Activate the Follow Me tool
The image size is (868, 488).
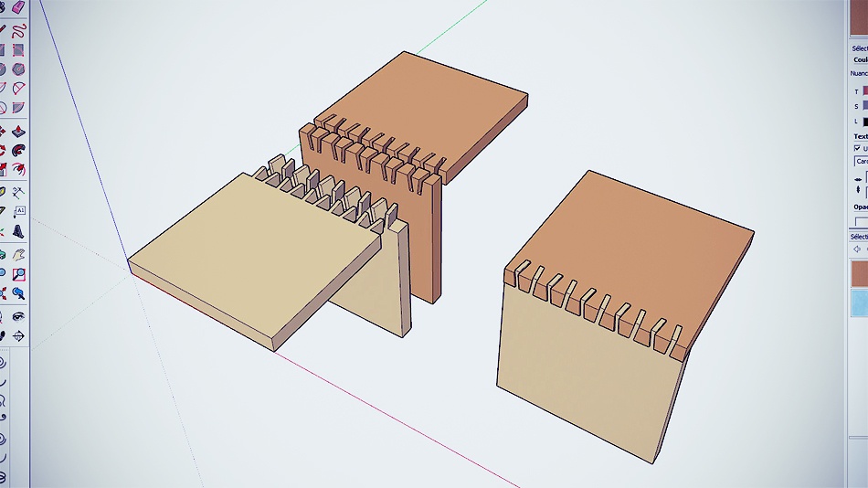click(19, 150)
